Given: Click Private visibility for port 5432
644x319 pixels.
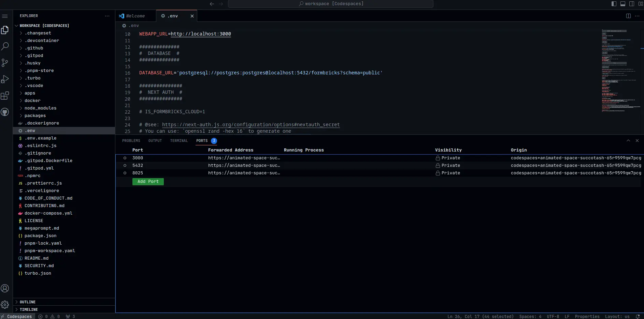Looking at the screenshot, I should click(x=448, y=165).
